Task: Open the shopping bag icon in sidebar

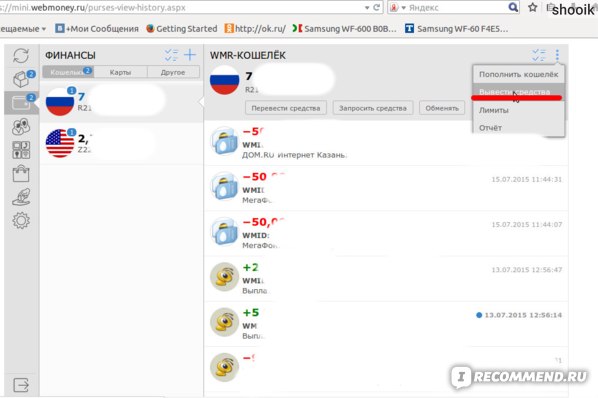Action: click(21, 173)
